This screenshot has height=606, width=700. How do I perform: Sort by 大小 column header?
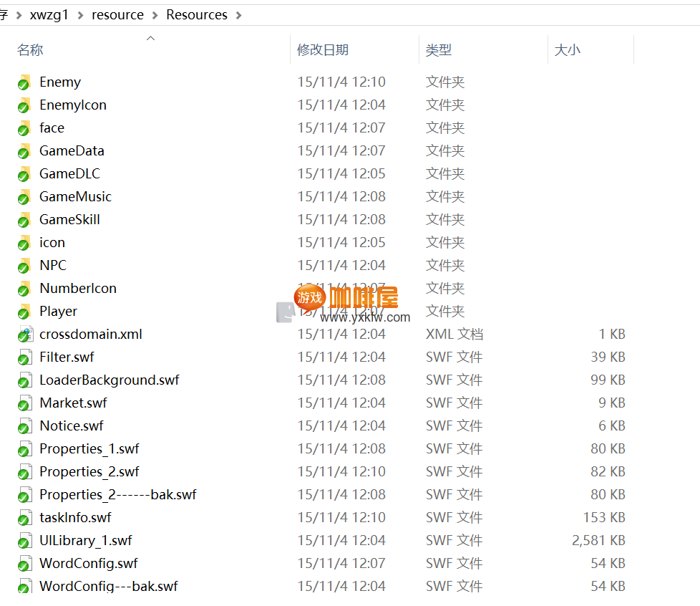(x=568, y=50)
